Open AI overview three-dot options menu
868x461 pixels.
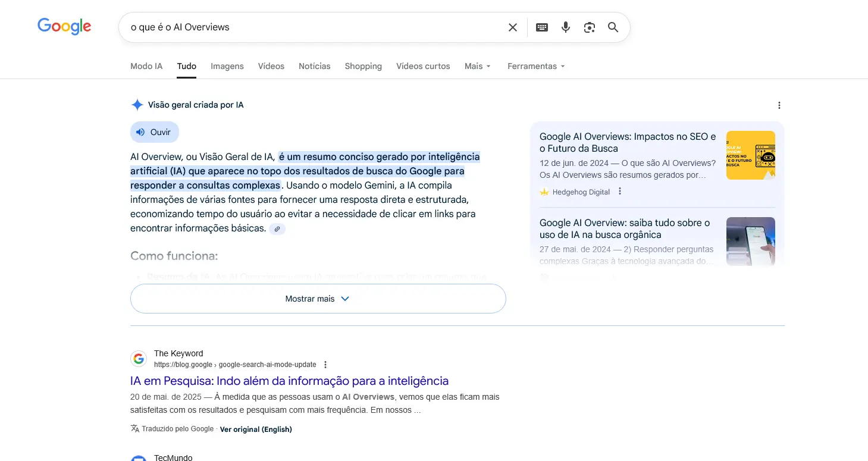pos(779,105)
